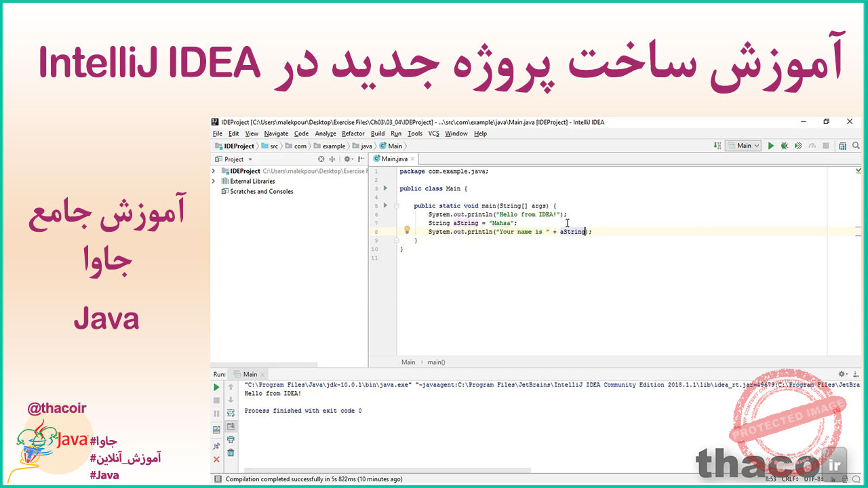Run with Coverage using the coverage icon

point(797,145)
